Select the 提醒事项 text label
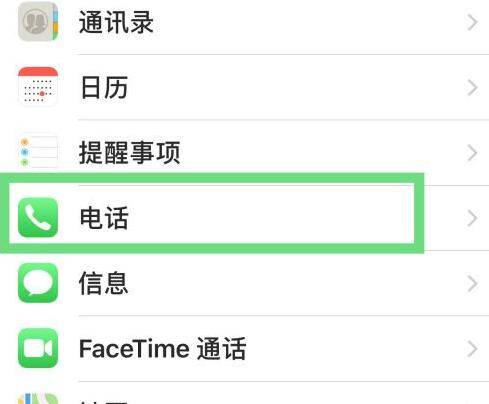The image size is (489, 404). coord(129,153)
